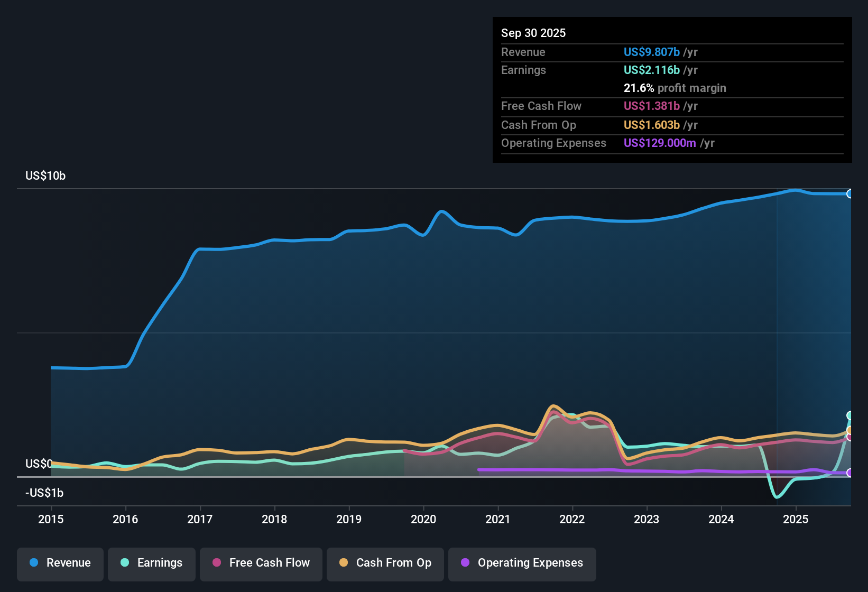The width and height of the screenshot is (868, 592).
Task: Click the US$2.116b earnings value
Action: 652,70
